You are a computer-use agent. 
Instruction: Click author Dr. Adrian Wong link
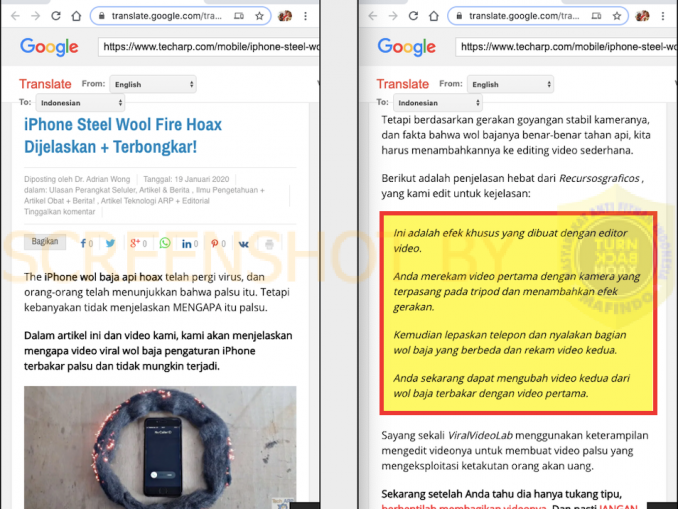click(x=102, y=179)
